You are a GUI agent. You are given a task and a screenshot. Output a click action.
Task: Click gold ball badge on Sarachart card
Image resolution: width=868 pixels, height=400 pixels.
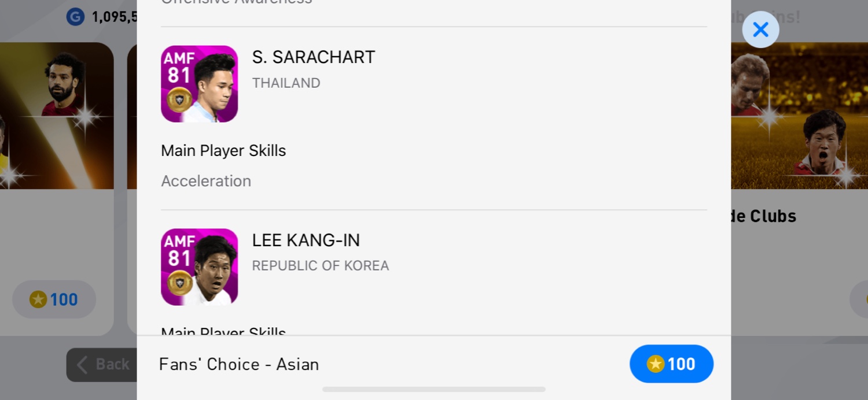pyautogui.click(x=179, y=99)
